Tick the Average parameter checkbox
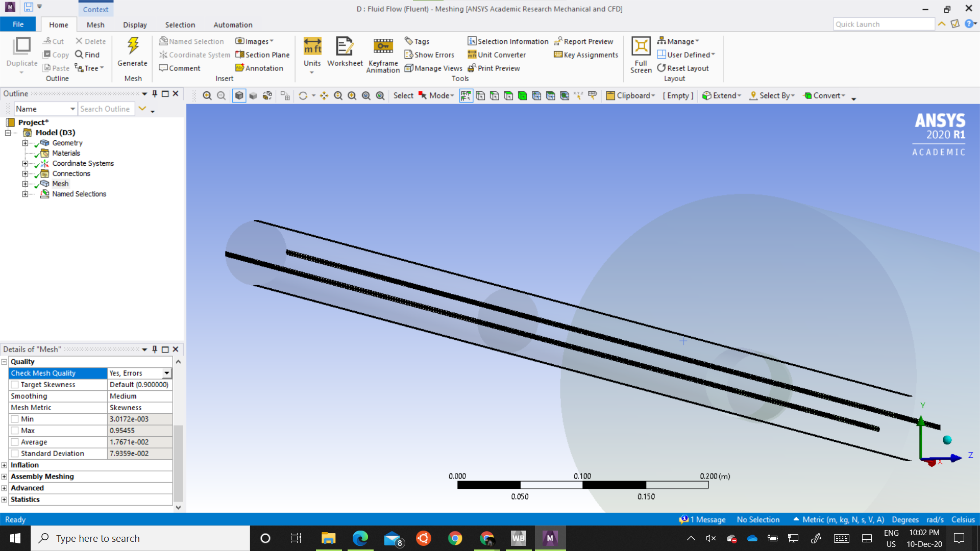 pyautogui.click(x=15, y=442)
